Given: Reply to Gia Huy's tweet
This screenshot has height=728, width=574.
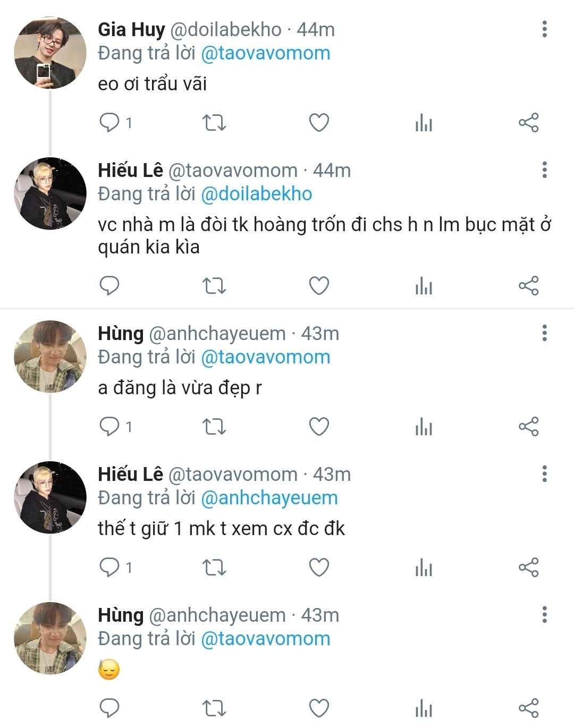Looking at the screenshot, I should pyautogui.click(x=109, y=123).
